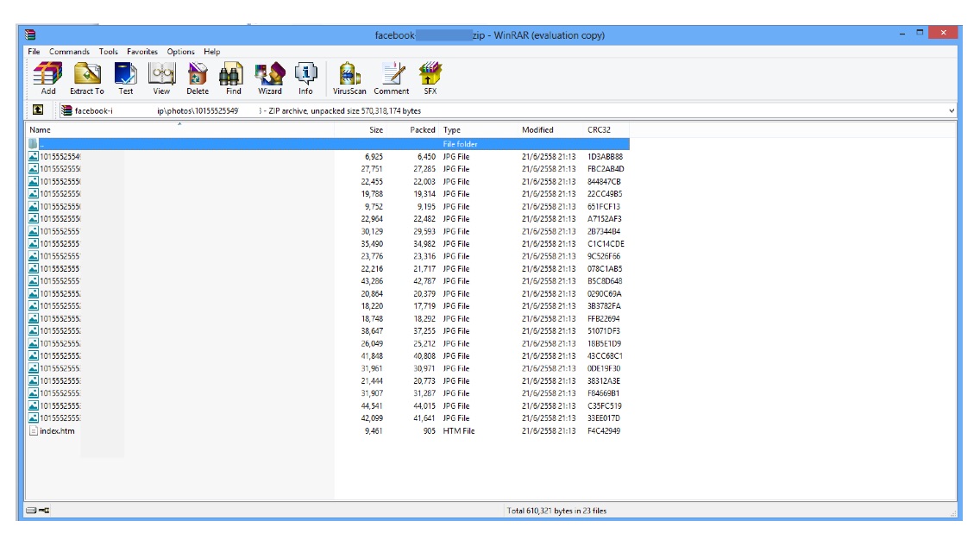The height and width of the screenshot is (552, 980).
Task: Select file sized 26,049 bytes
Action: pyautogui.click(x=328, y=343)
